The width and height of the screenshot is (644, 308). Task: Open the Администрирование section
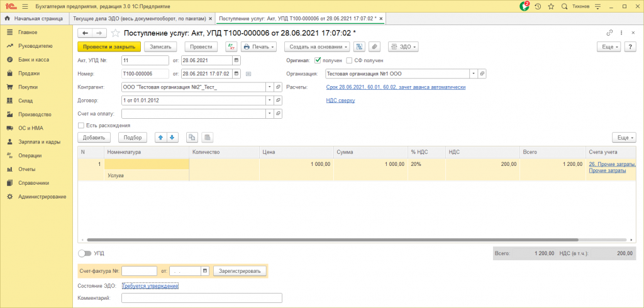[x=42, y=197]
